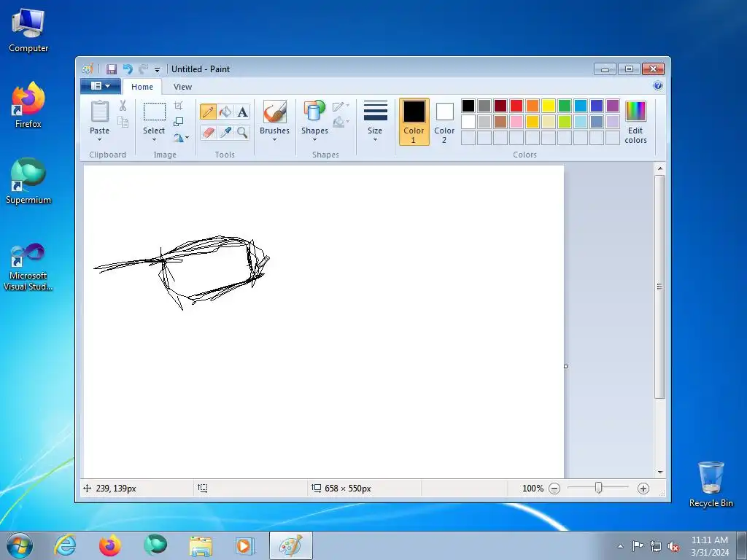The image size is (747, 560).
Task: Pick the green color swatch
Action: point(565,106)
